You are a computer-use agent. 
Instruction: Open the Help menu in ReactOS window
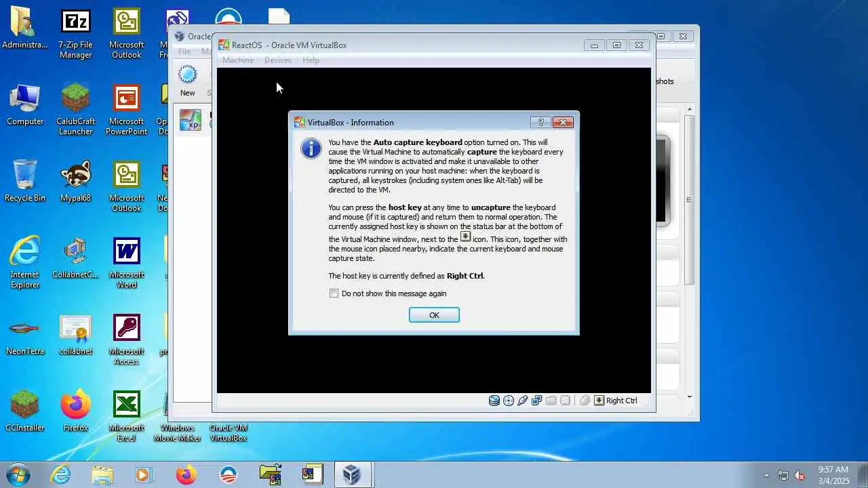pos(311,60)
